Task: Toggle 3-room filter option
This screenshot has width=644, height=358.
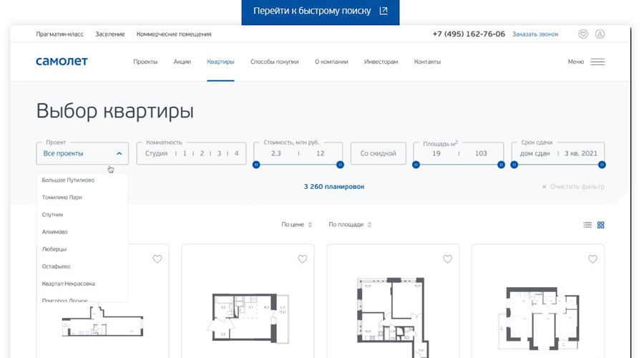Action: [220, 153]
